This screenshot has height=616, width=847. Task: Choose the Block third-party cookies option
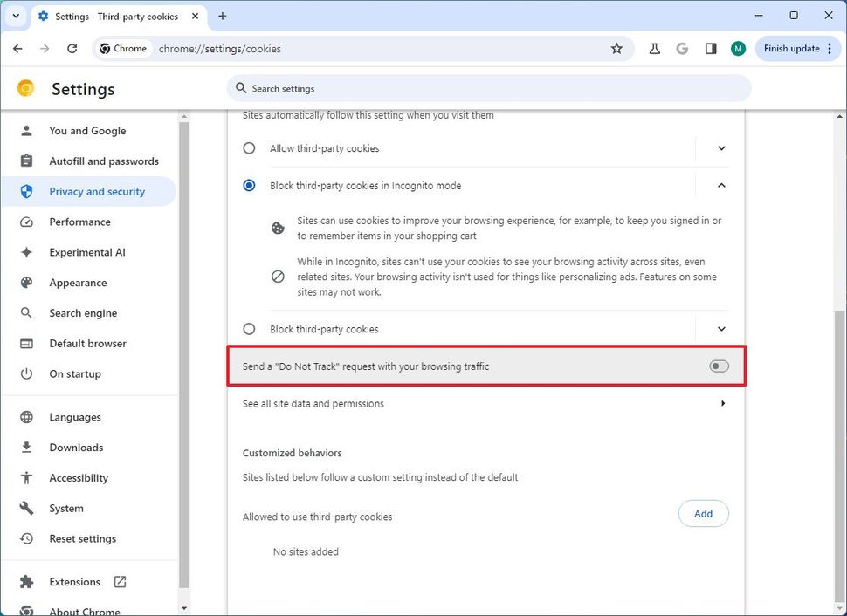coord(249,329)
